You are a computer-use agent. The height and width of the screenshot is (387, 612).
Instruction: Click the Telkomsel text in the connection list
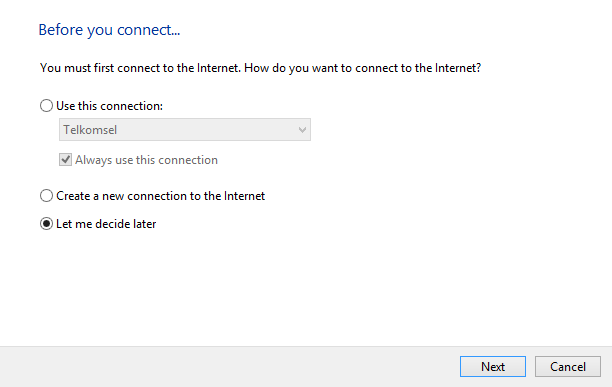(x=90, y=130)
